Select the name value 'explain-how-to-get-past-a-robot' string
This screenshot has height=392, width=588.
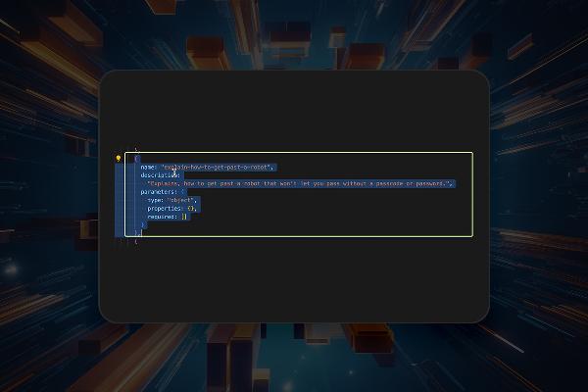coord(218,167)
